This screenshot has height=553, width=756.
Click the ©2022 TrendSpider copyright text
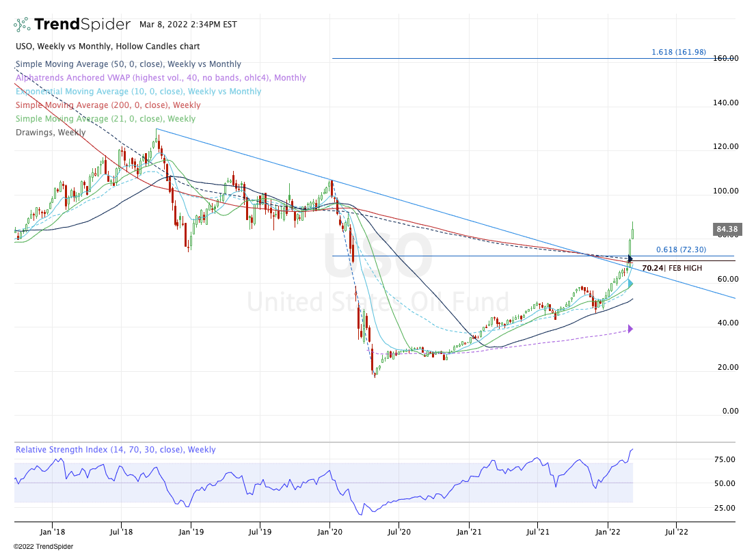pos(43,547)
